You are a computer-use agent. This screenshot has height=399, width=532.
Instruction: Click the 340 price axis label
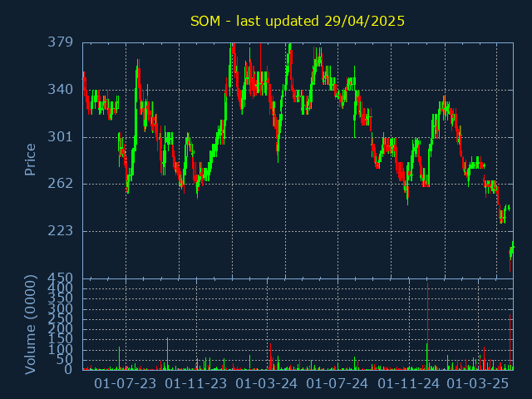click(x=61, y=90)
